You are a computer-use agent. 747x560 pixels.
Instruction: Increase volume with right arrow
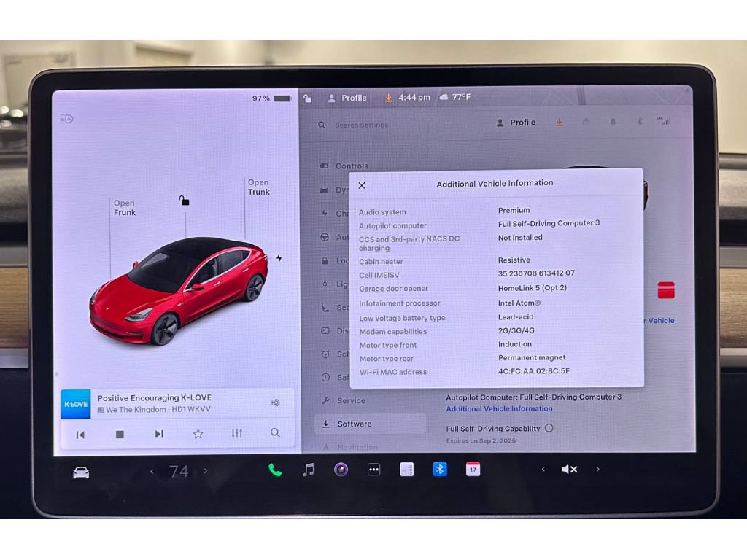coord(597,469)
